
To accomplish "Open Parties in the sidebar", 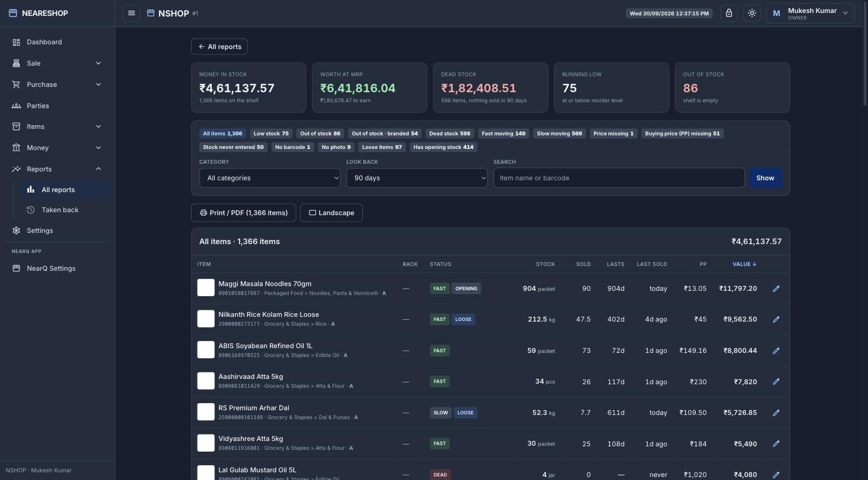I will tap(57, 106).
